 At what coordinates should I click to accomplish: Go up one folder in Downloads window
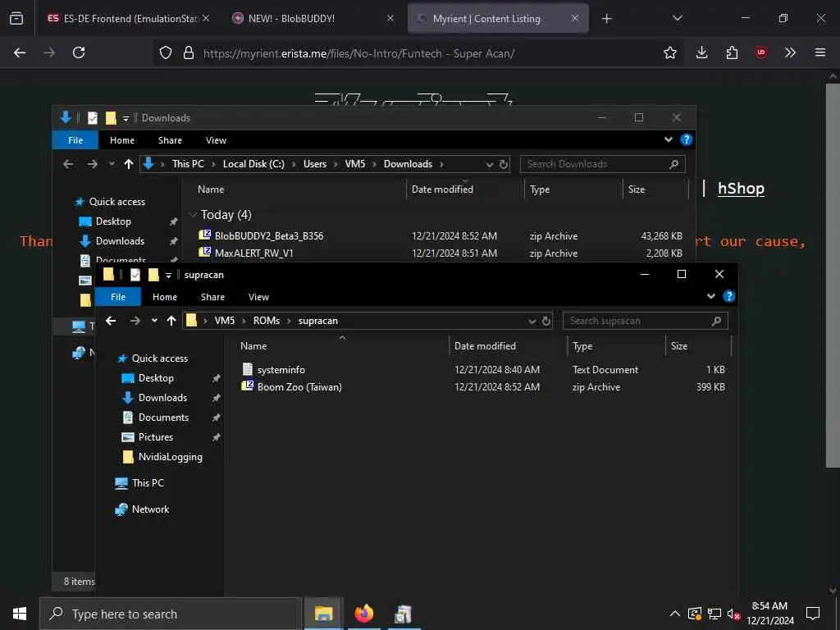click(x=129, y=164)
